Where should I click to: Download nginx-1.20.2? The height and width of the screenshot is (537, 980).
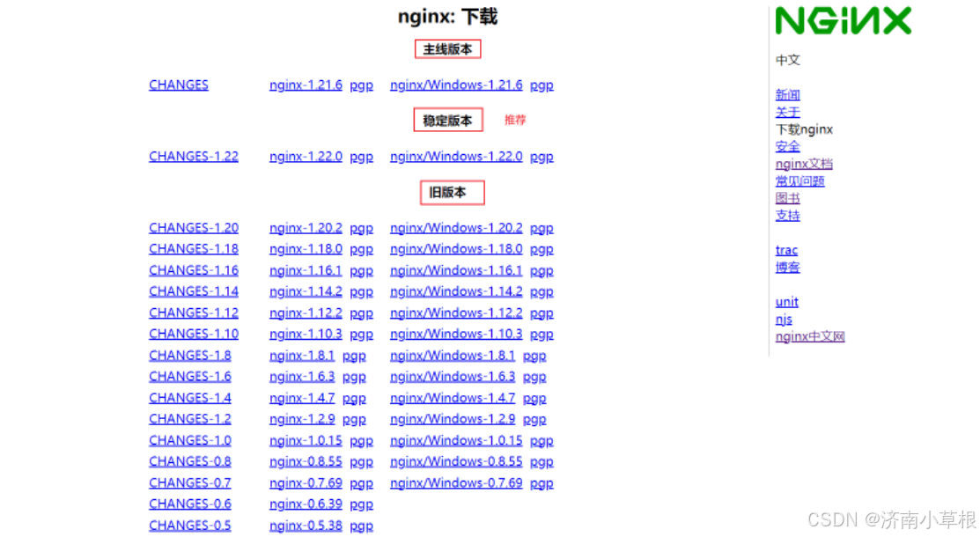point(306,228)
